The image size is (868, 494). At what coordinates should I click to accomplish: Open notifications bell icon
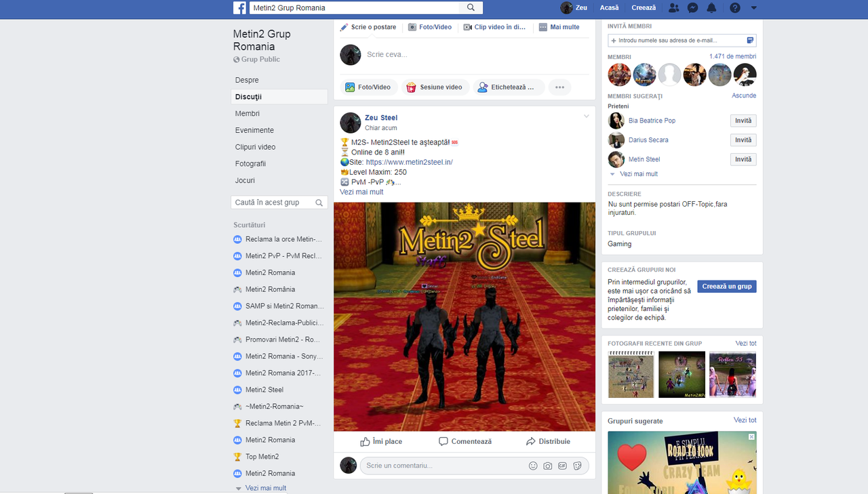pyautogui.click(x=711, y=8)
